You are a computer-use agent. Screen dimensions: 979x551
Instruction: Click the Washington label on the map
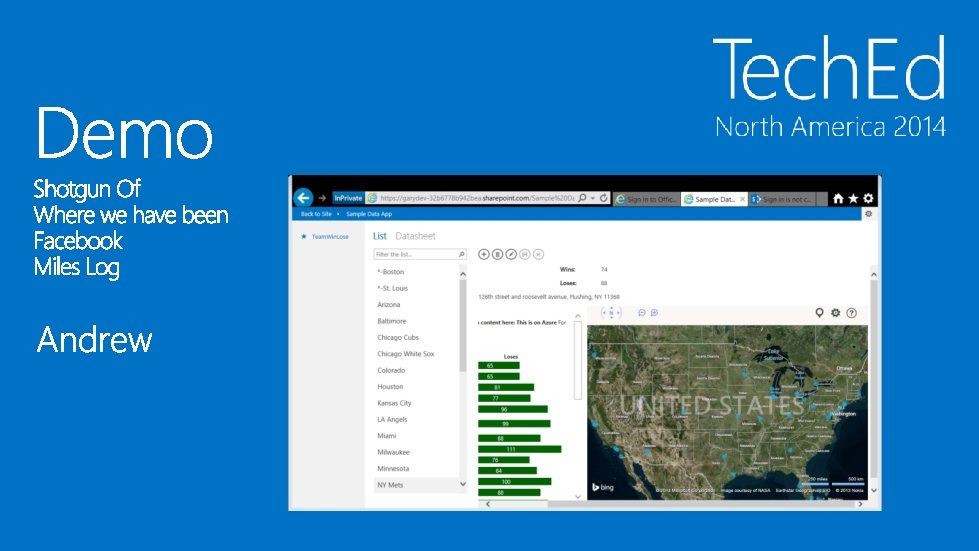(x=844, y=414)
